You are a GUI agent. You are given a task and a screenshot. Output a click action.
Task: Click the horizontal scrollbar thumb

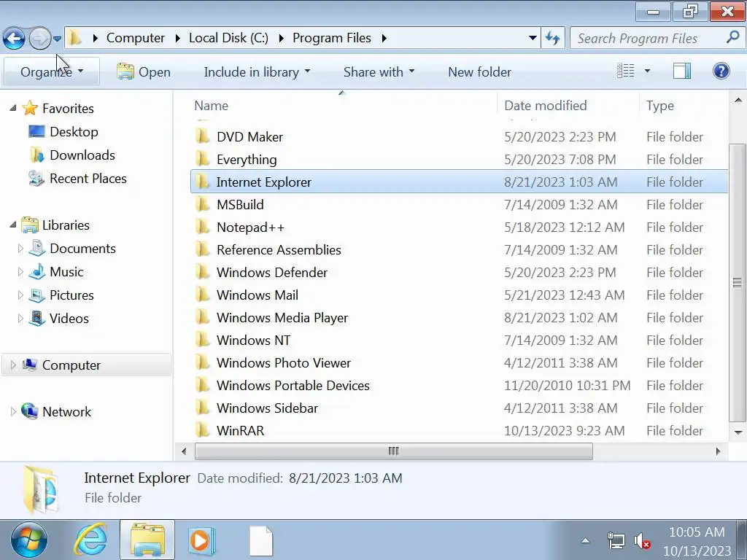[x=393, y=451]
